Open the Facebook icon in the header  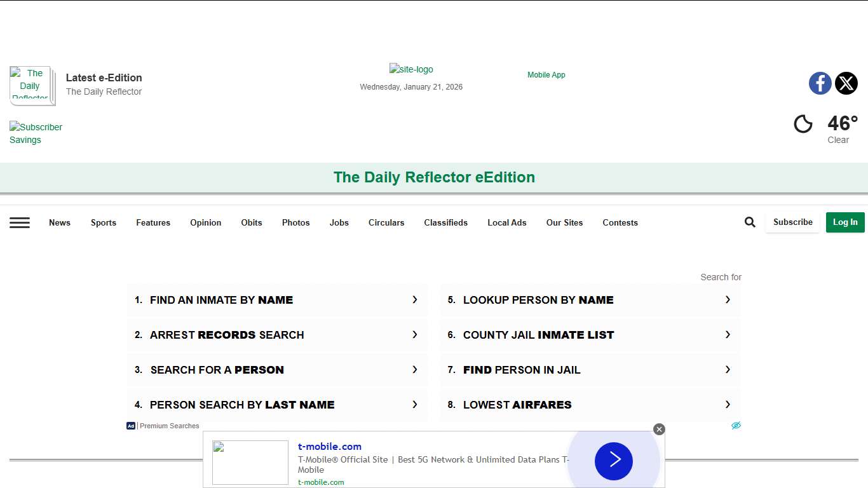[x=820, y=83]
